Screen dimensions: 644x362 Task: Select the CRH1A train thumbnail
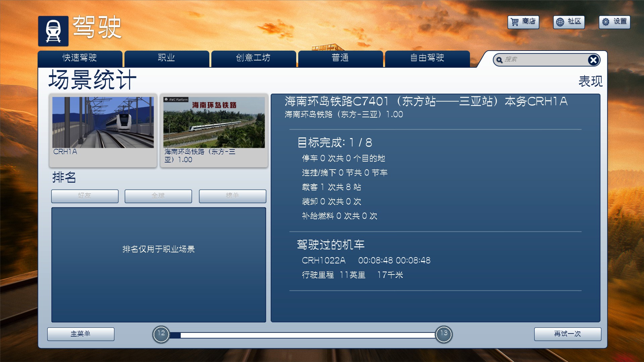click(103, 130)
